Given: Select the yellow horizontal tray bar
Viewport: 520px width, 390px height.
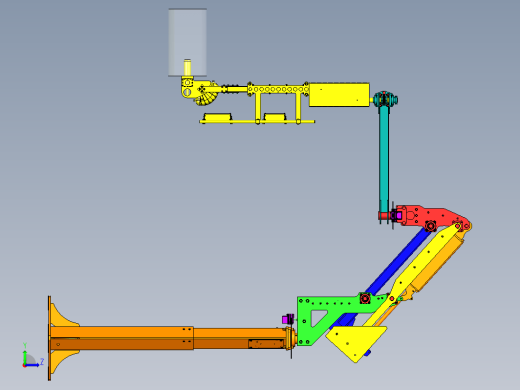Looking at the screenshot, I should (x=257, y=122).
